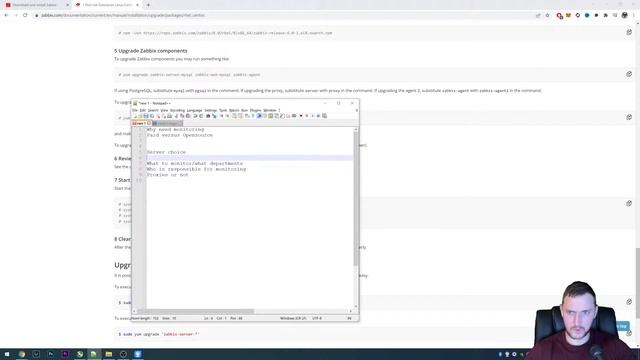The image size is (640, 360).
Task: Click the Redo icon in Notepad++ toolbar
Action: click(x=201, y=116)
